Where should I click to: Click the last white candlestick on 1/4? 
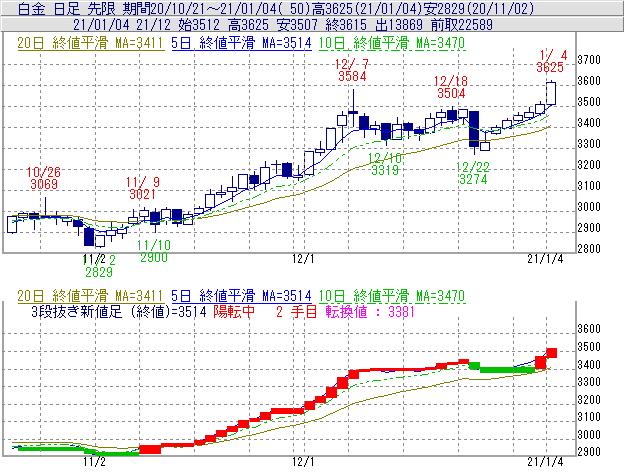click(x=551, y=93)
